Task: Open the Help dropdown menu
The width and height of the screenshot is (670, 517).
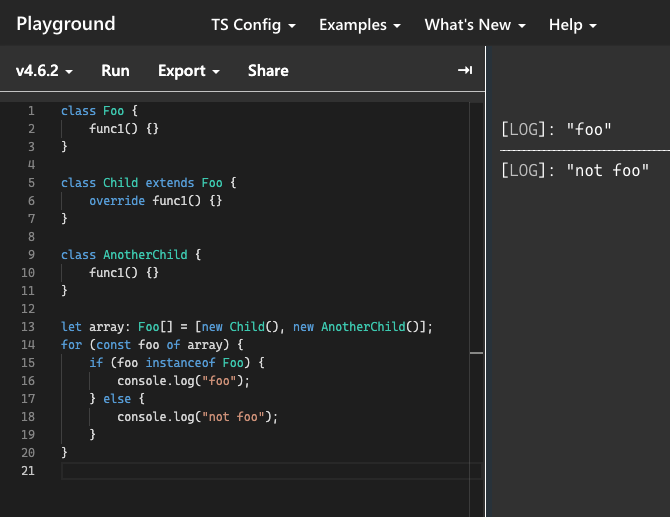Action: (573, 25)
